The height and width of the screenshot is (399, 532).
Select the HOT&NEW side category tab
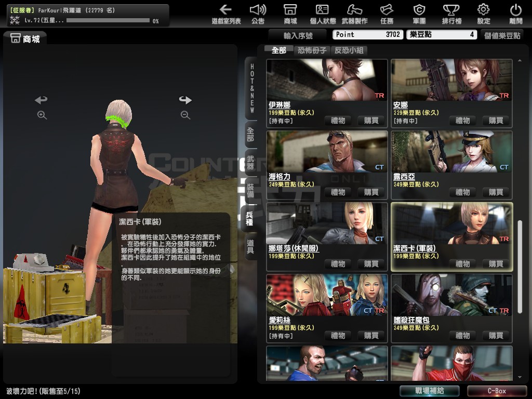[251, 88]
